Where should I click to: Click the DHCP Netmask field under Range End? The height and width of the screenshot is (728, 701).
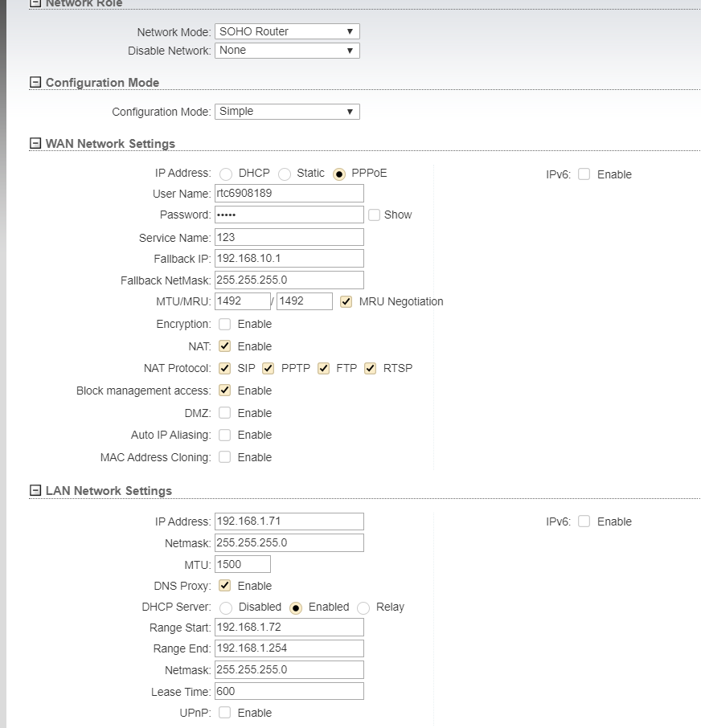click(289, 669)
